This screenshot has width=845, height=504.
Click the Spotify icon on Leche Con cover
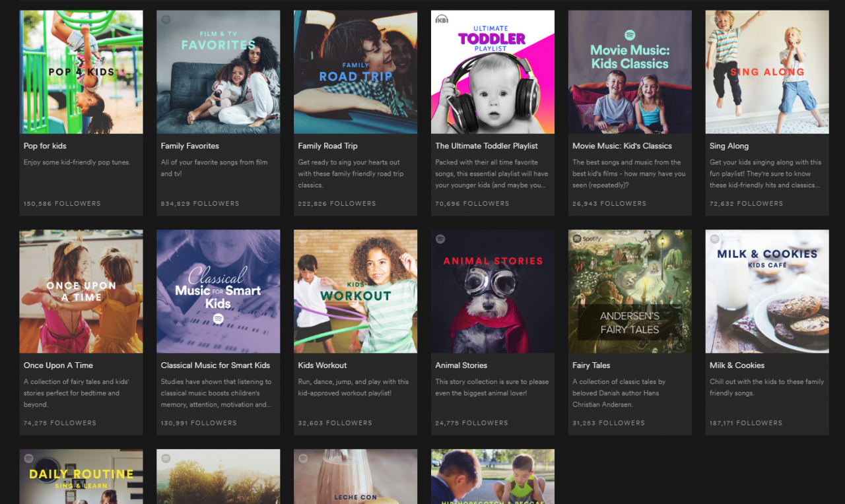pos(303,458)
